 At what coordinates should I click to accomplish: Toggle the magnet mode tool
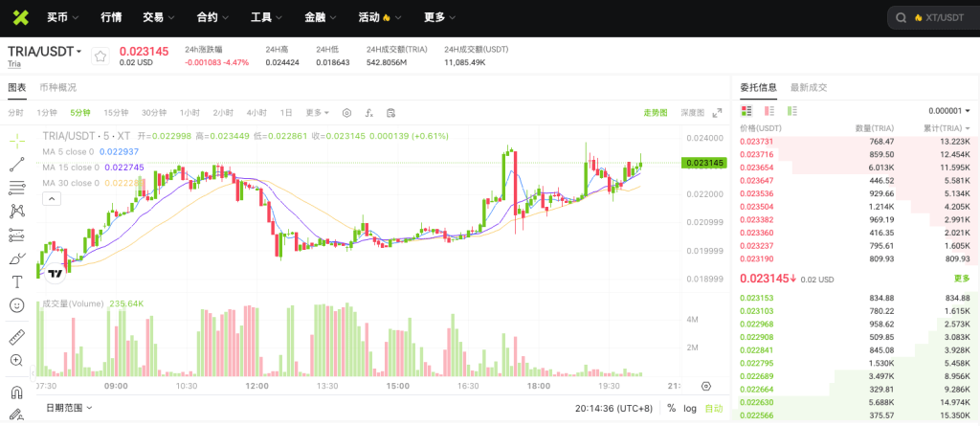(17, 392)
